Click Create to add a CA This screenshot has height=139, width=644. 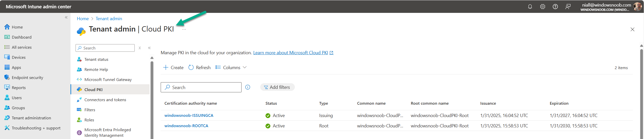[x=173, y=68]
